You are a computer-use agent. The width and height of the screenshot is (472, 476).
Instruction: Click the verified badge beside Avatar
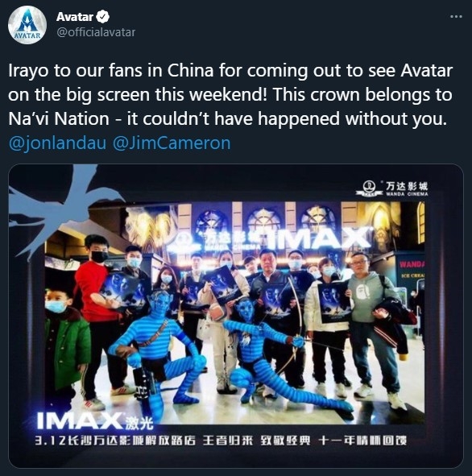(103, 17)
